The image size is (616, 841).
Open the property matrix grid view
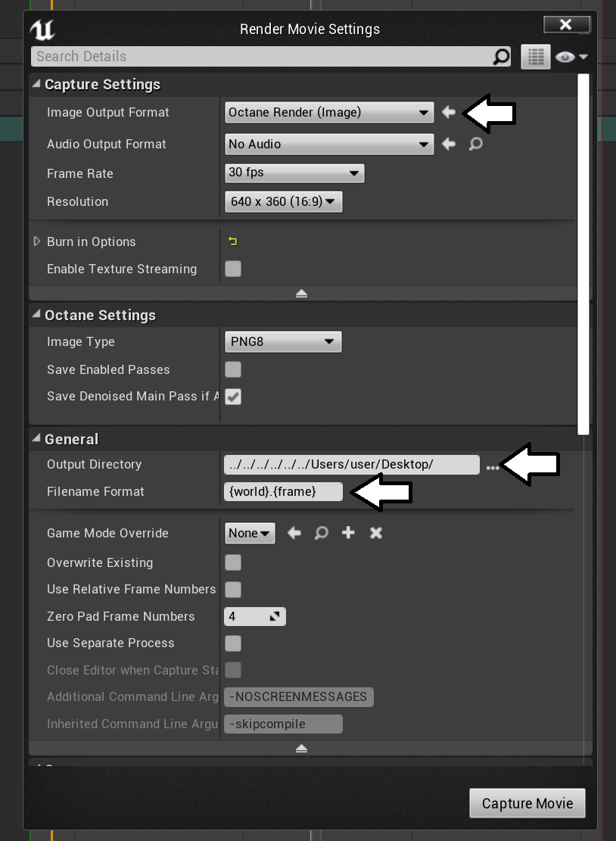[536, 57]
